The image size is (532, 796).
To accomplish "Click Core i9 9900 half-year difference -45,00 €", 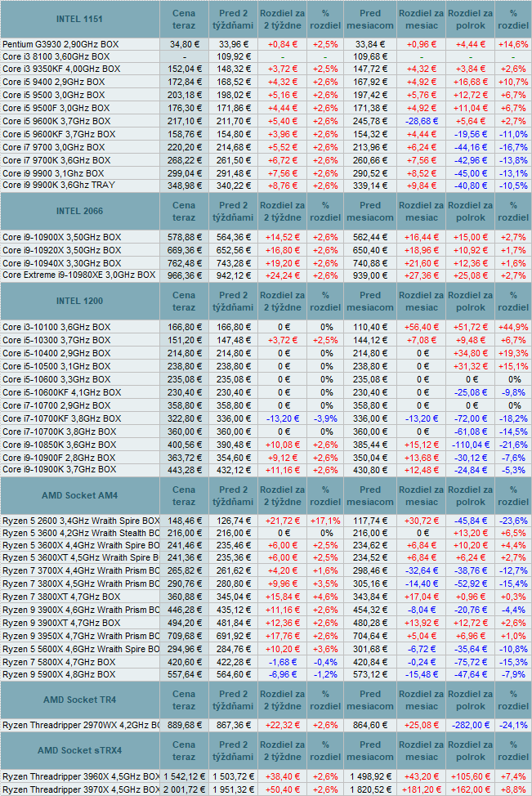I will [x=470, y=173].
